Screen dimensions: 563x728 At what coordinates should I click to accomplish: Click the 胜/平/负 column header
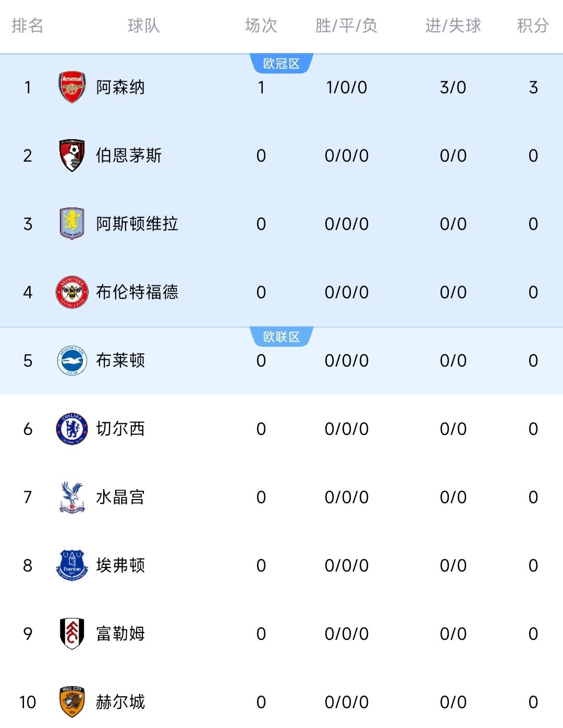pos(346,26)
